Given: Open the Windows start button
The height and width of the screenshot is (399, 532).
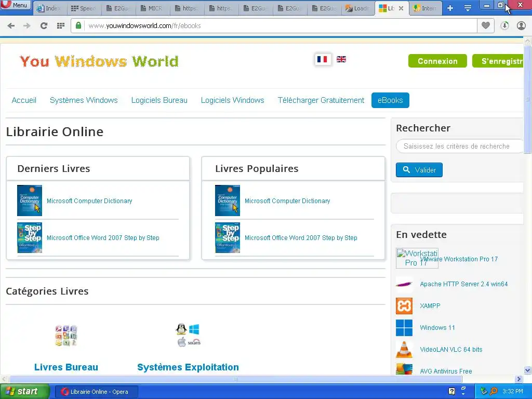Looking at the screenshot, I should click(x=24, y=392).
